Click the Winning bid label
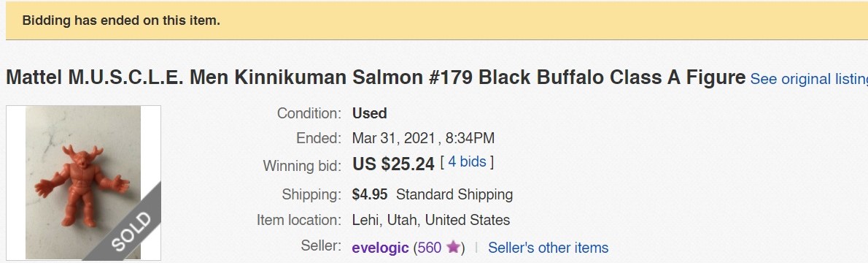The height and width of the screenshot is (263, 868). [302, 165]
